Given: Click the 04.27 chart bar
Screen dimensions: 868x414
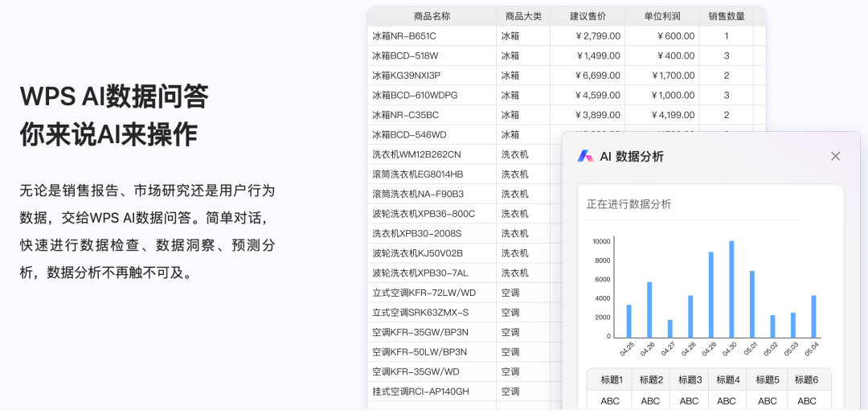Looking at the screenshot, I should pos(669,329).
